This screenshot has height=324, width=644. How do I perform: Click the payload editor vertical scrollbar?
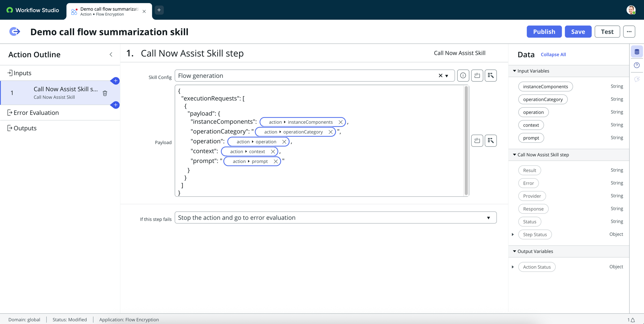pyautogui.click(x=466, y=141)
